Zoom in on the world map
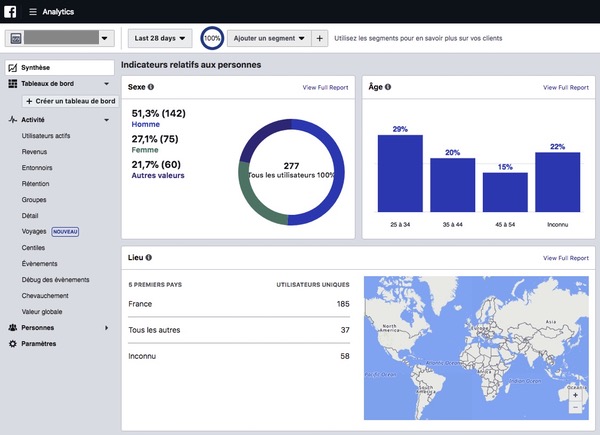 [575, 394]
